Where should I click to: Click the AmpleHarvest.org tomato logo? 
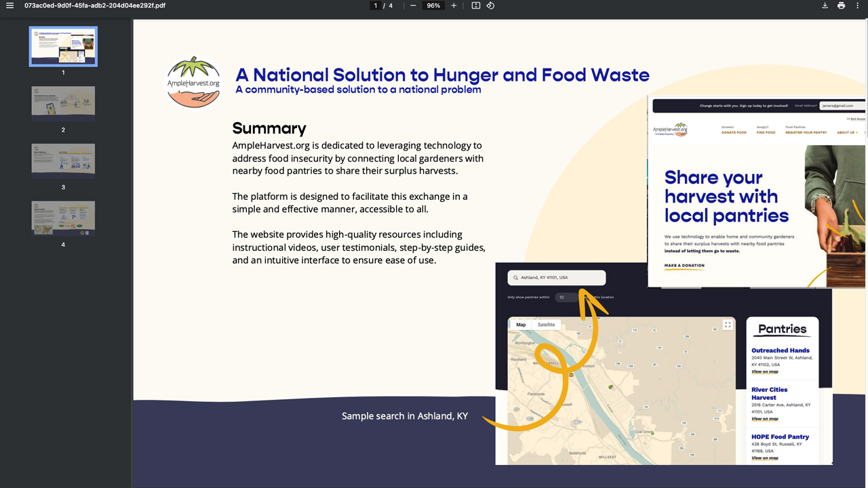(x=194, y=82)
